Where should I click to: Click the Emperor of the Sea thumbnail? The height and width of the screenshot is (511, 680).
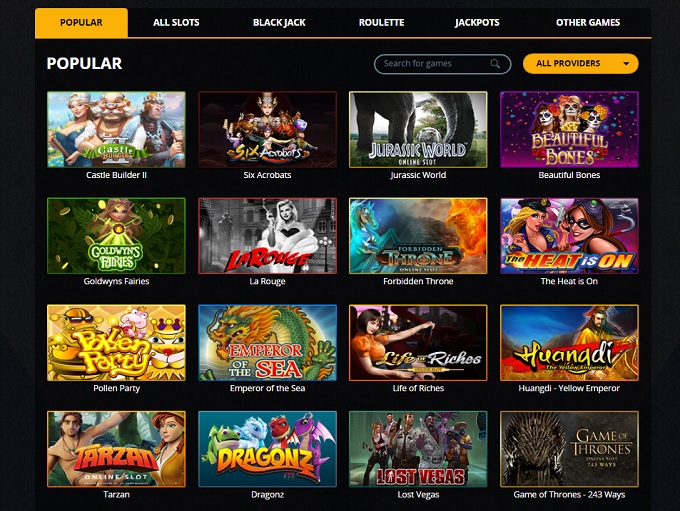point(267,343)
